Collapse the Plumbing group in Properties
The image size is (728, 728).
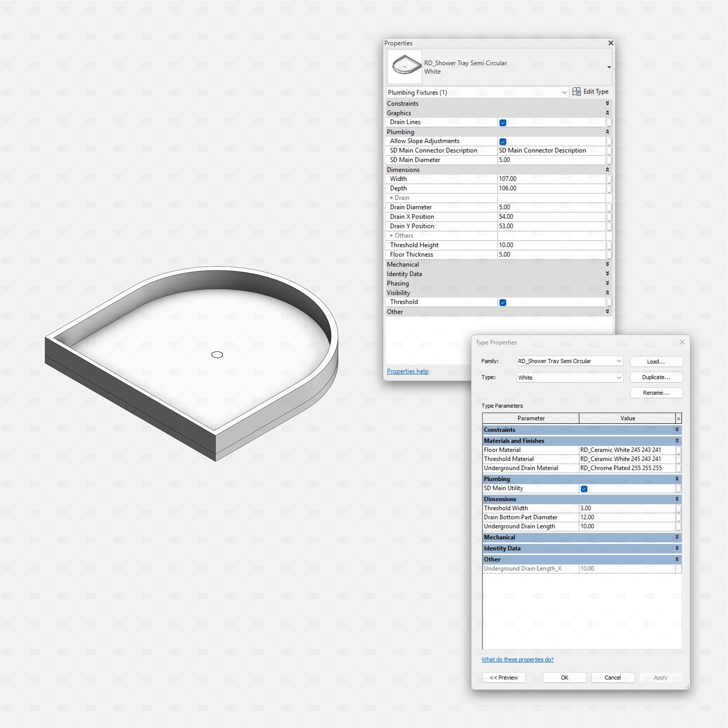[607, 131]
